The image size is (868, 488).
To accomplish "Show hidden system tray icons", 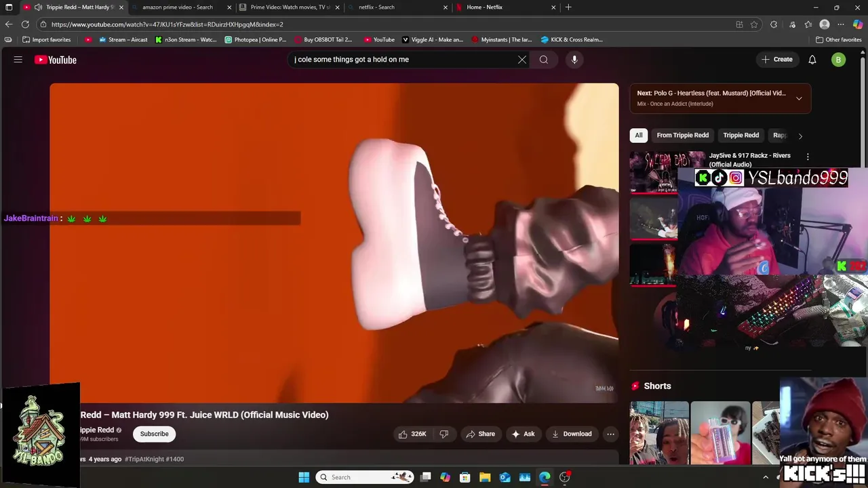I will tap(766, 477).
